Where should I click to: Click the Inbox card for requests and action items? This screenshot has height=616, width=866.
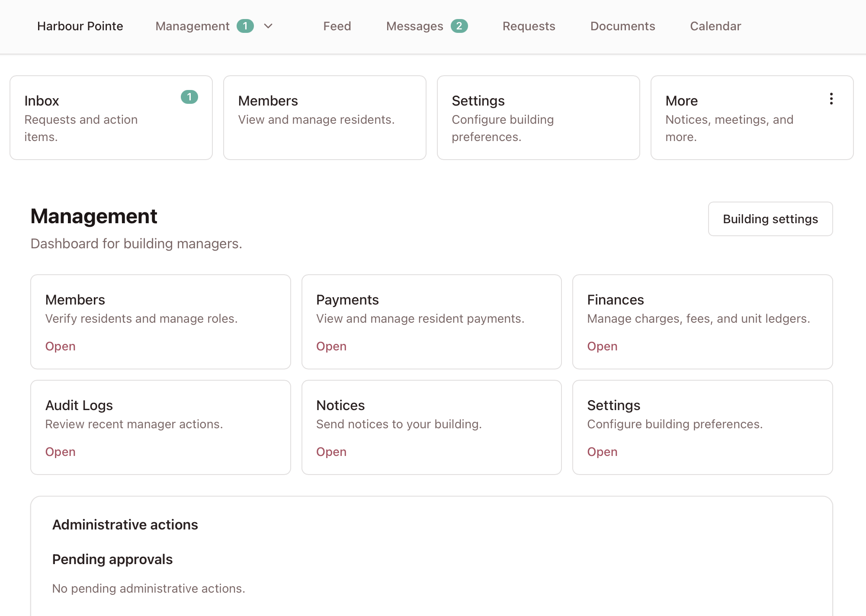click(x=111, y=118)
